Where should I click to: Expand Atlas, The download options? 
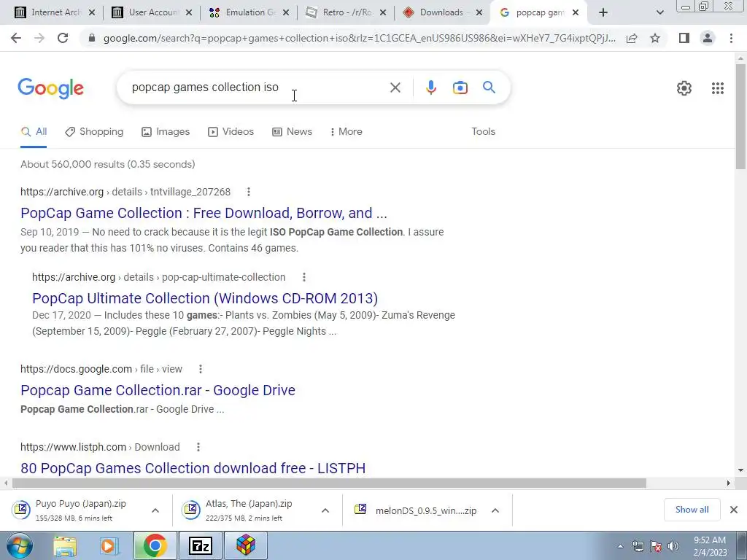tap(325, 510)
